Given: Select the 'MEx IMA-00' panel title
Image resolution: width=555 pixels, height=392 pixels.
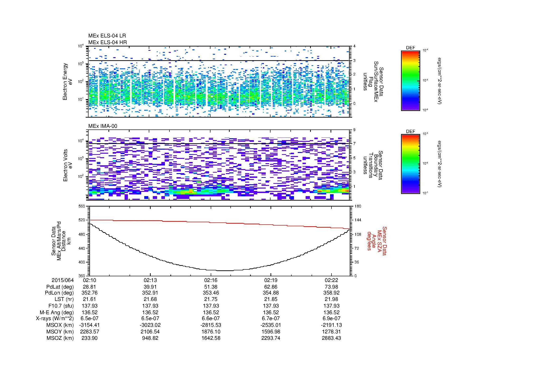Looking at the screenshot, I should (x=103, y=126).
